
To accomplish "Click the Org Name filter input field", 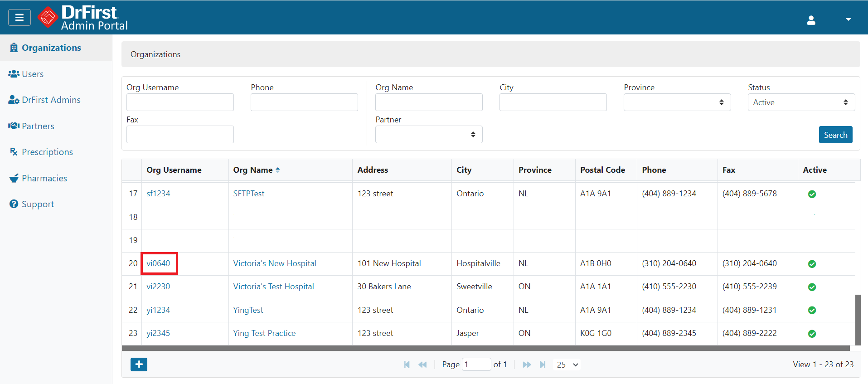I will click(x=428, y=102).
